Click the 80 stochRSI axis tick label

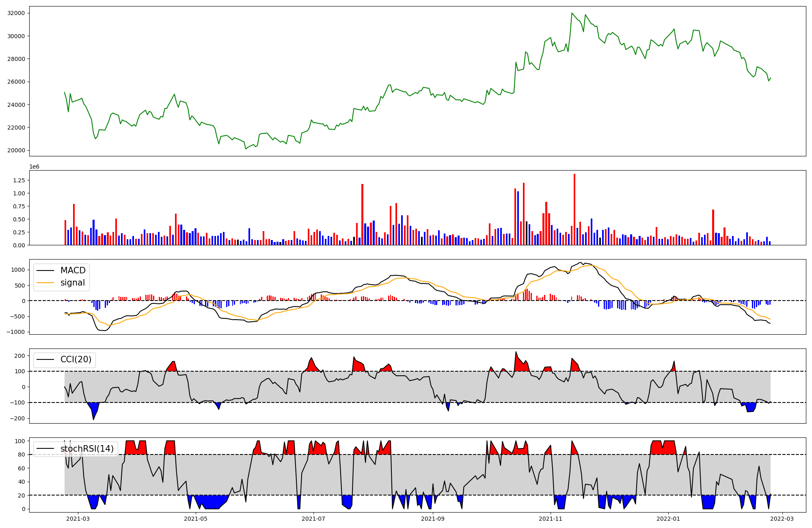[21, 454]
